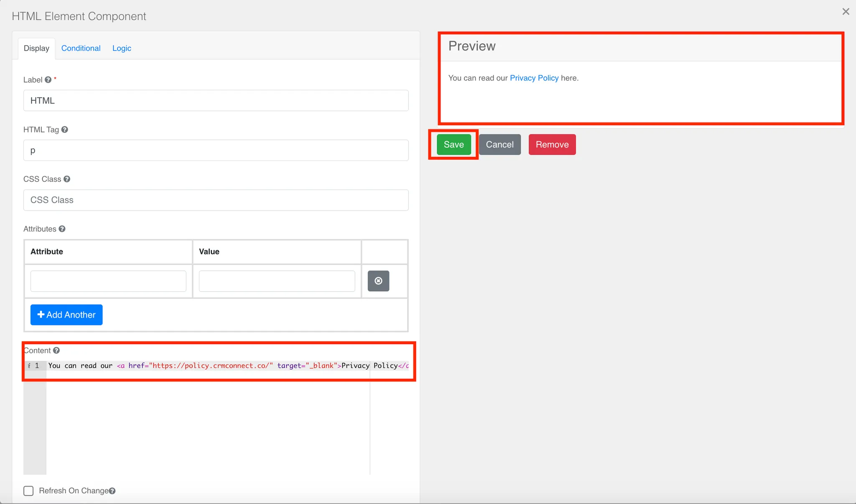Click the Content help icon
856x504 pixels.
[x=56, y=351]
